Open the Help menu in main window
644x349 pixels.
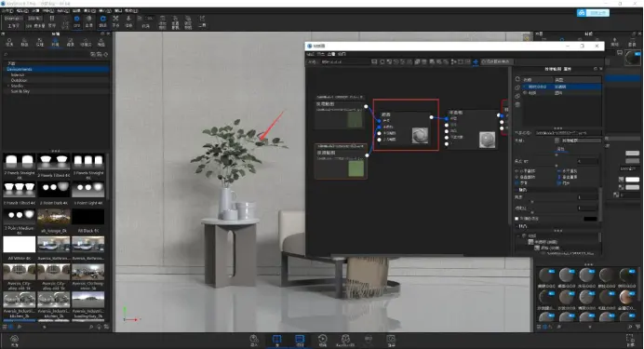click(x=131, y=10)
